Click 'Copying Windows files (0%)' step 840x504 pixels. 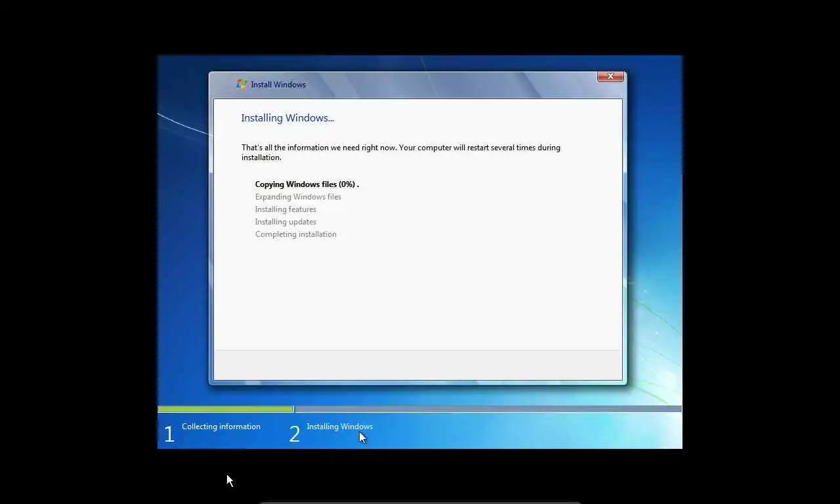click(306, 184)
